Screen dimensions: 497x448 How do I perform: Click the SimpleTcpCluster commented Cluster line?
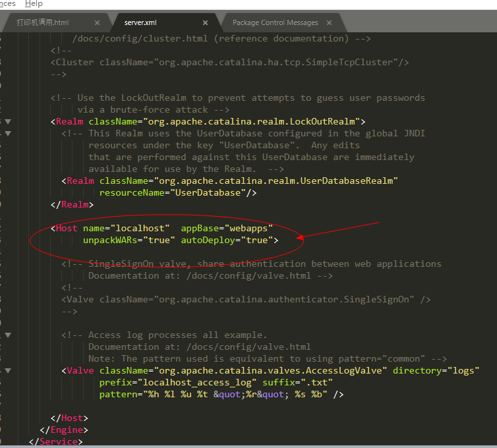[x=230, y=63]
